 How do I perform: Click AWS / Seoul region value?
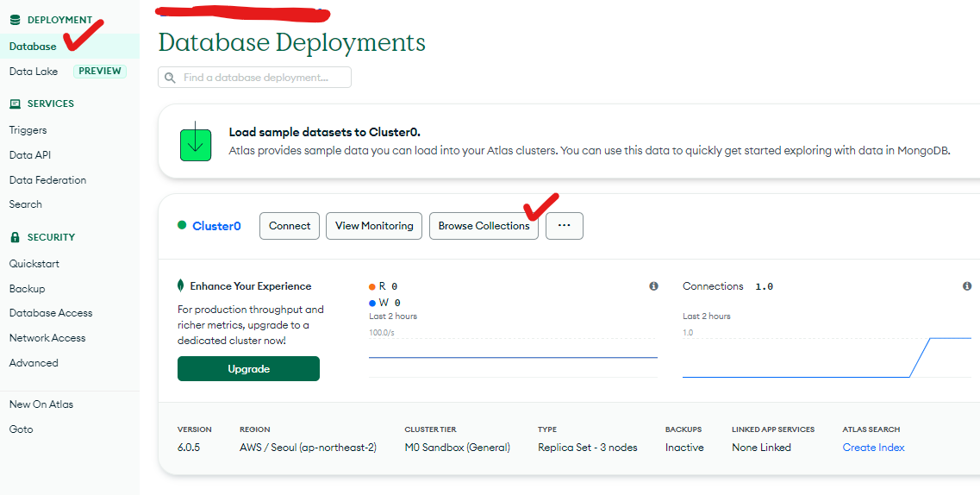click(x=308, y=448)
